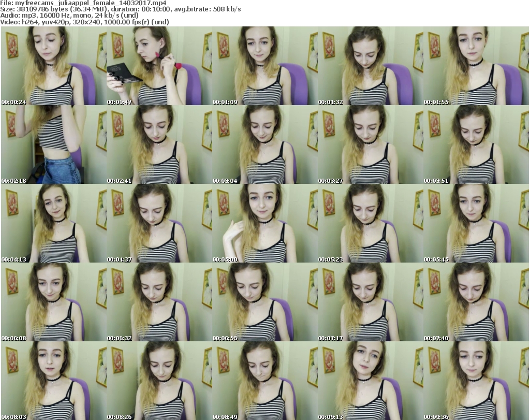Click the File name header line
530x420 pixels.
pyautogui.click(x=83, y=3)
